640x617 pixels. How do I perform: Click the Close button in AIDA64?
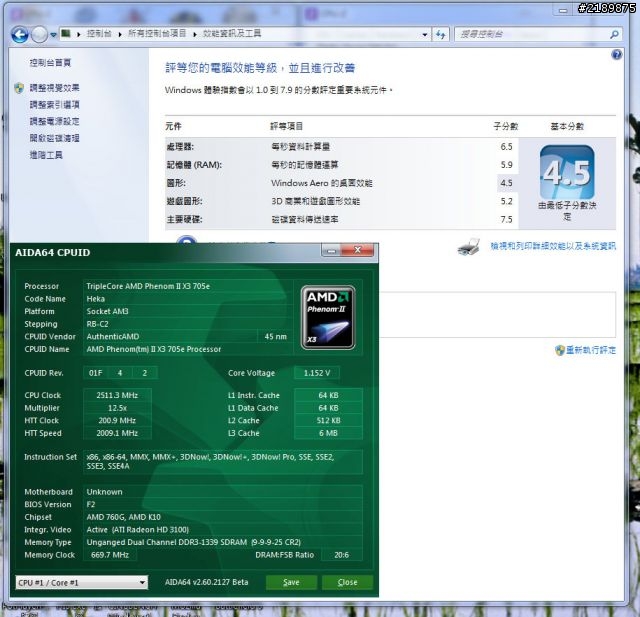click(x=347, y=582)
